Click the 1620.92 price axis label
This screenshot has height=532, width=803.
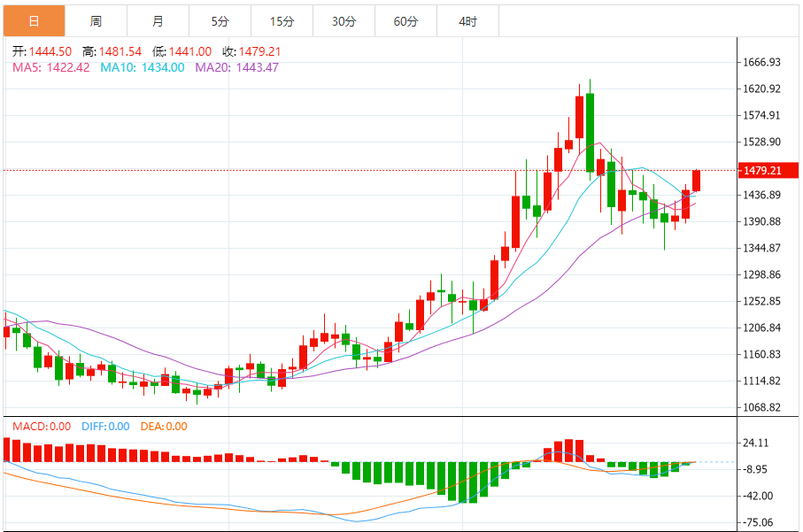(762, 89)
